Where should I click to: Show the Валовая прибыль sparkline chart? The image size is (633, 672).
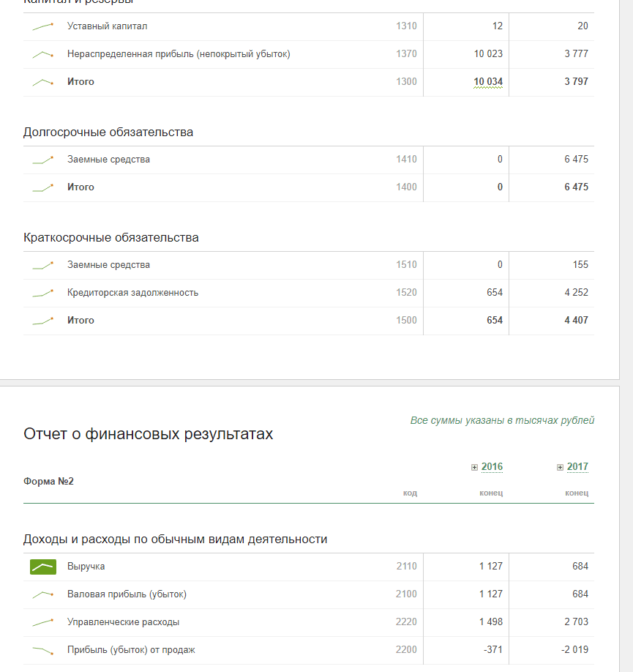(43, 594)
